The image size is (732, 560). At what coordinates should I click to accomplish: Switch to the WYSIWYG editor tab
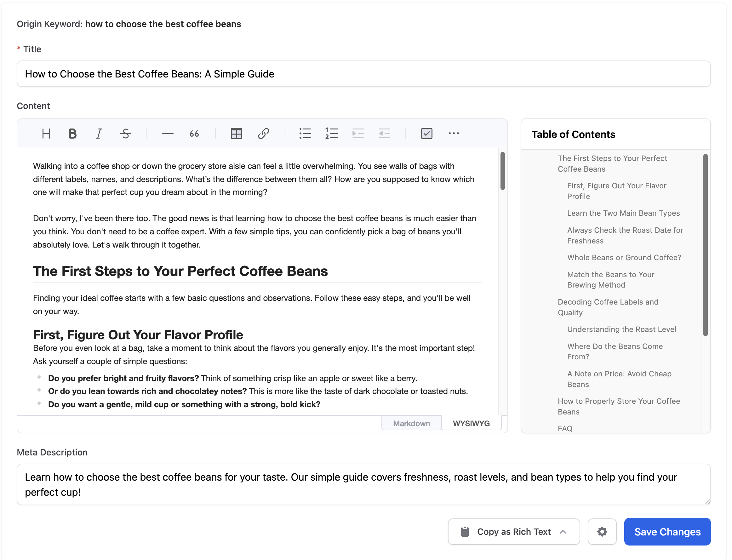471,423
